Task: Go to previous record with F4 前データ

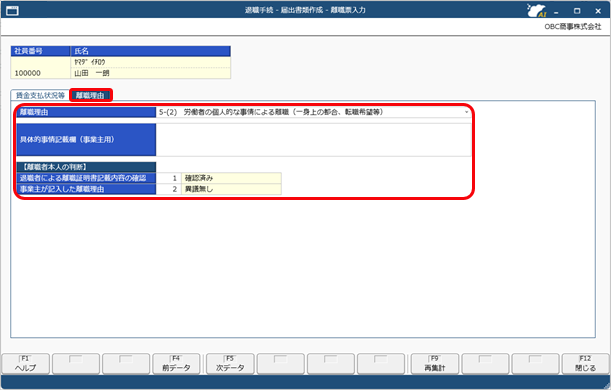Action: (x=176, y=364)
